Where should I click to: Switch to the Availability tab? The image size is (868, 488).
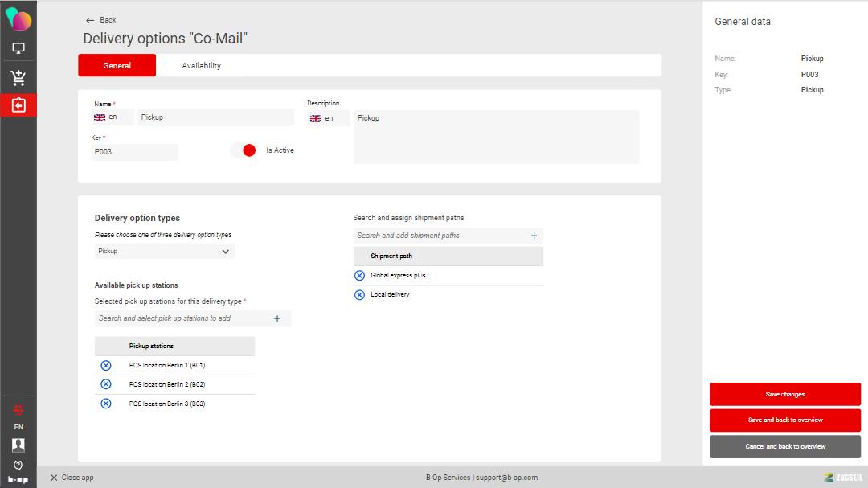[201, 66]
